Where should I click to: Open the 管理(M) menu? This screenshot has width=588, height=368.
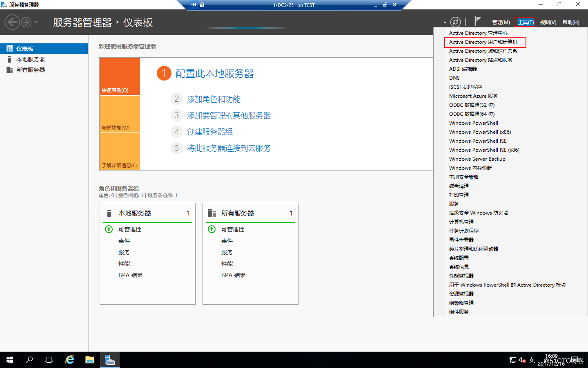coord(501,22)
